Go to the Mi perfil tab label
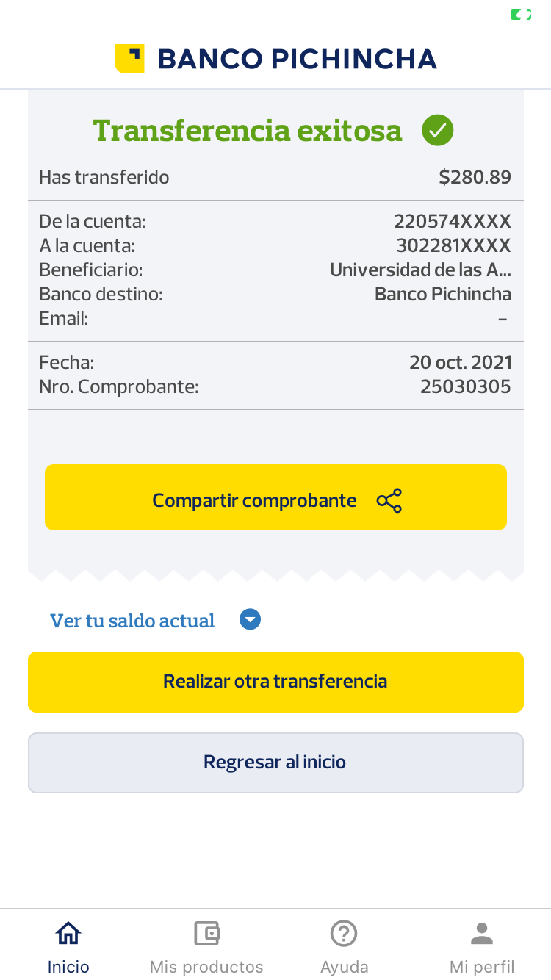The image size is (551, 980). (482, 966)
